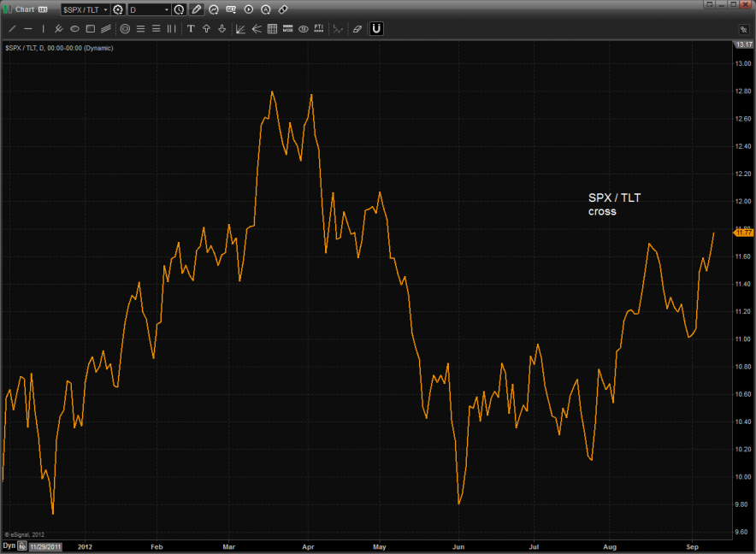Toggle the drawing pencil toolbar button
756x554 pixels.
pos(196,9)
